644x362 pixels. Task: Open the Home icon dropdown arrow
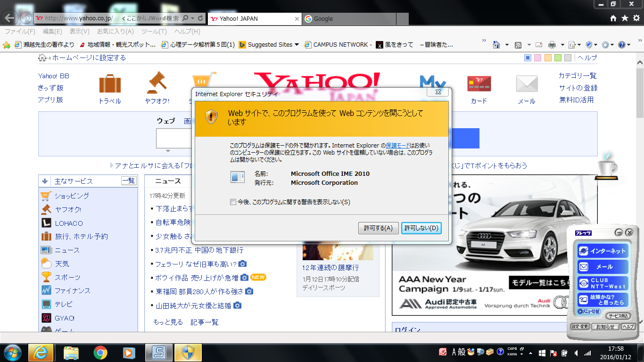pyautogui.click(x=507, y=45)
